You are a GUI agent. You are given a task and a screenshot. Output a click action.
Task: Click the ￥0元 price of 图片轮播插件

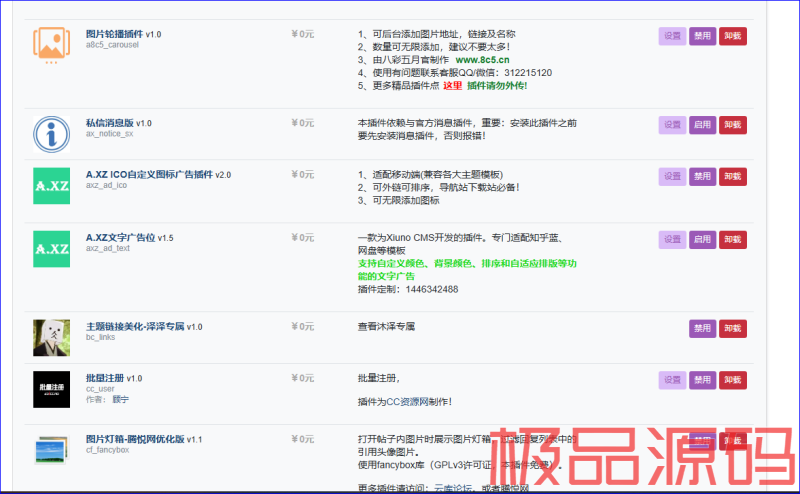pos(303,34)
